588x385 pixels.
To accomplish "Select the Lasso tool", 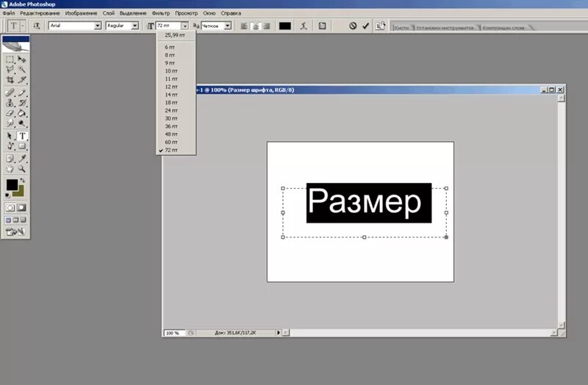I will (10, 69).
